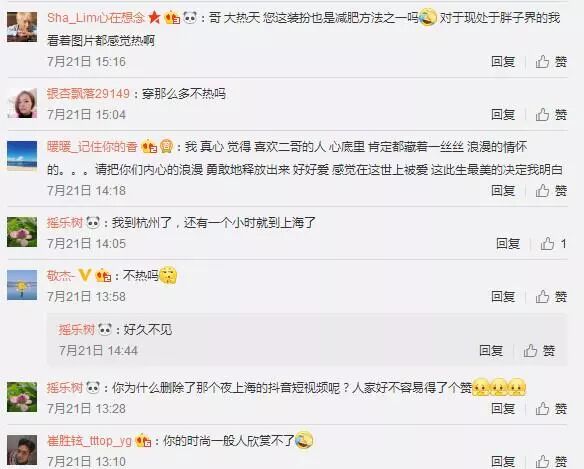
Task: Like 崔胜铉_tttop_yg comment thumbs-up
Action: pos(551,461)
